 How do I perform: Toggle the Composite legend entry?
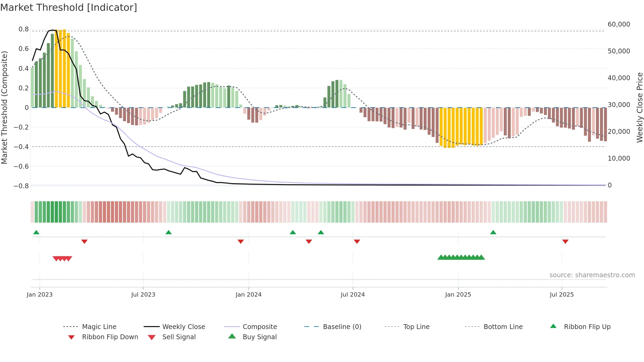(x=251, y=327)
